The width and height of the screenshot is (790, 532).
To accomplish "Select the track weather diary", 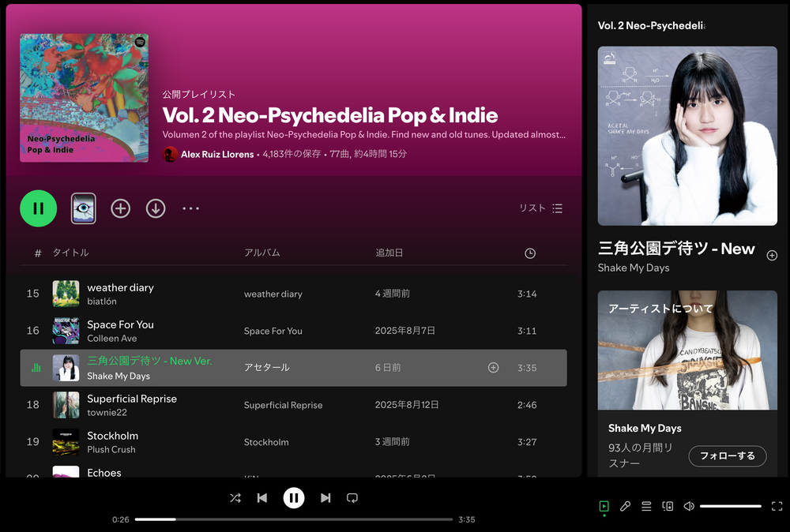I will (120, 288).
